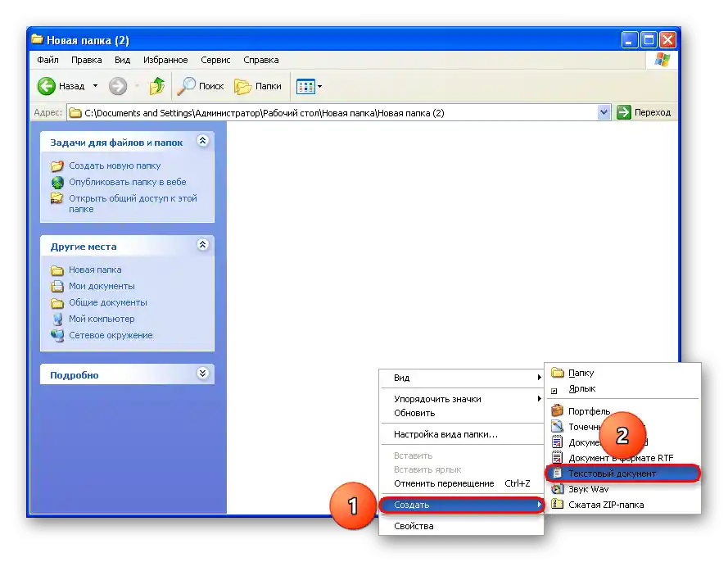
Task: Click Опубликовать папку в вебе link
Action: 127,182
